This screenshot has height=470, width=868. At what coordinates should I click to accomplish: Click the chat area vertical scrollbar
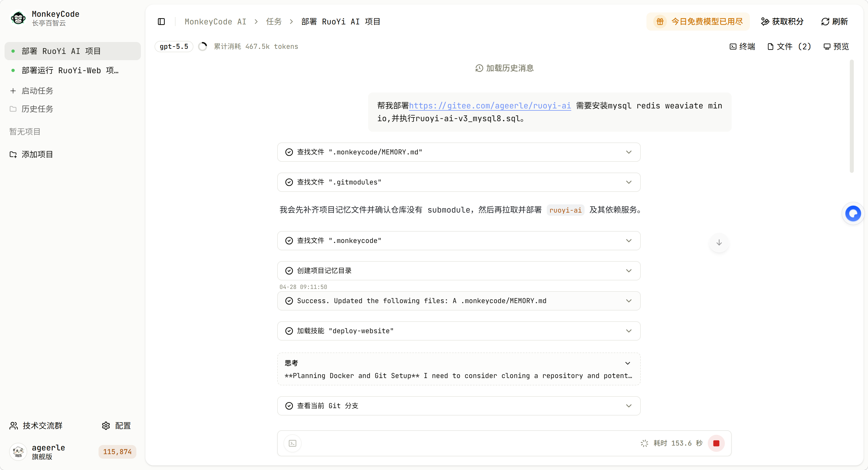[x=852, y=116]
